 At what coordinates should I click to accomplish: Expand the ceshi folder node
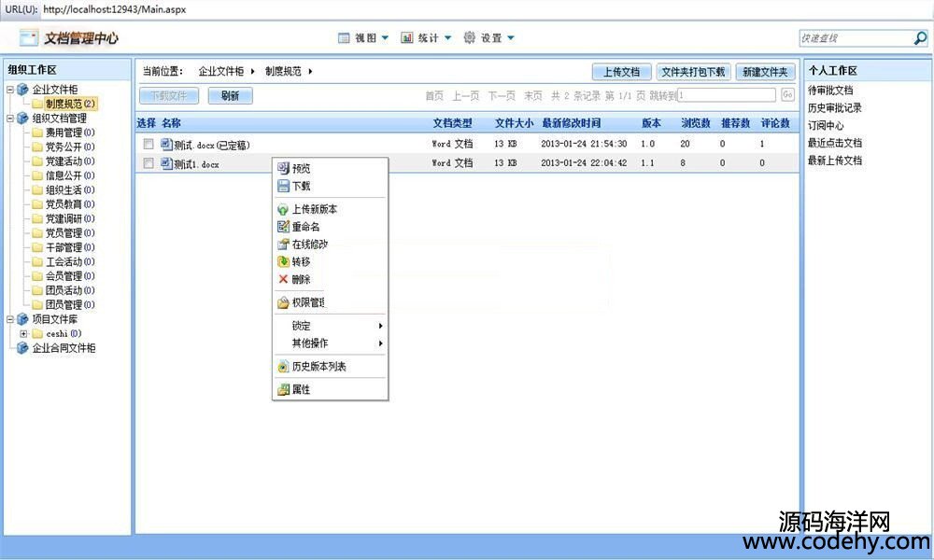coord(24,334)
